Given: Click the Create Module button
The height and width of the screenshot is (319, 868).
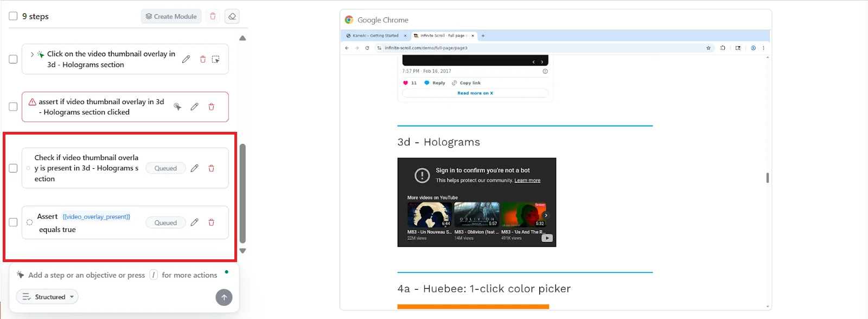Looking at the screenshot, I should (x=171, y=16).
